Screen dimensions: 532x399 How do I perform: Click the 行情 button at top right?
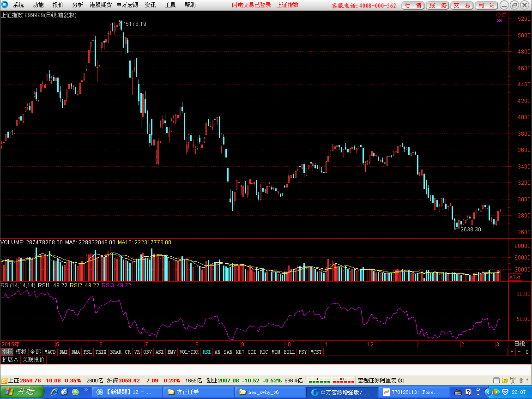tap(413, 6)
